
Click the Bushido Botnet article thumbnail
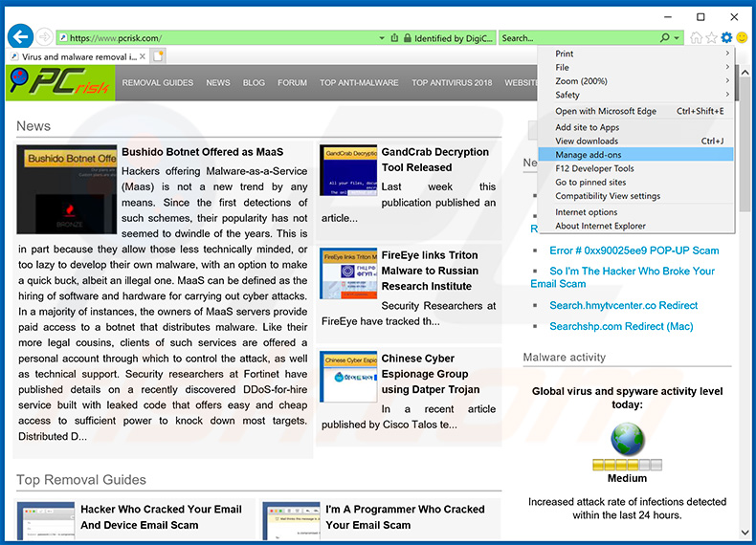tap(67, 189)
